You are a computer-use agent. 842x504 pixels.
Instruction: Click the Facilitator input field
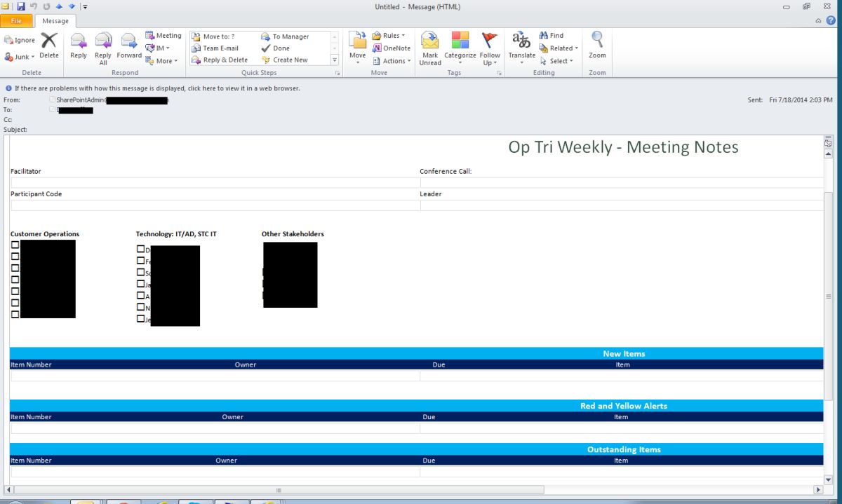pyautogui.click(x=215, y=182)
